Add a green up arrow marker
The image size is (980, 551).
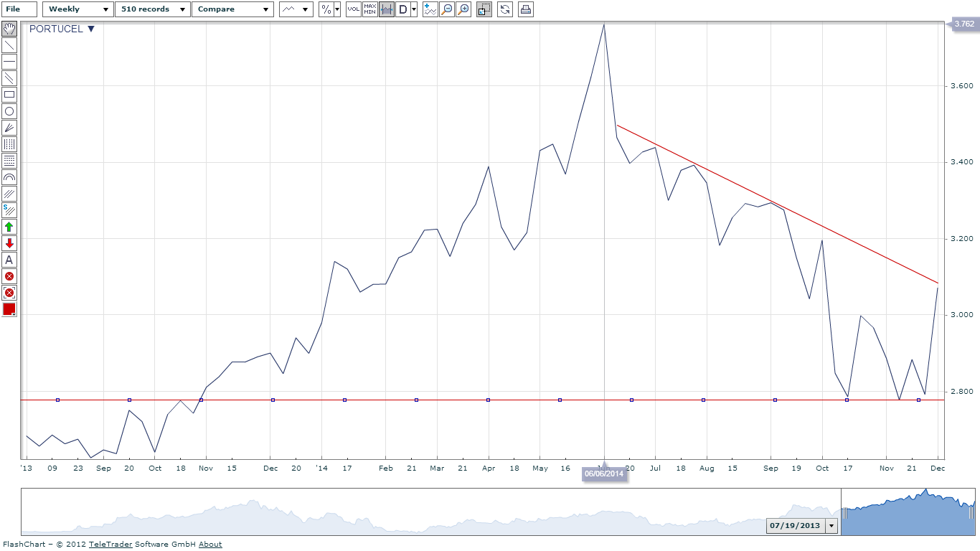click(9, 227)
